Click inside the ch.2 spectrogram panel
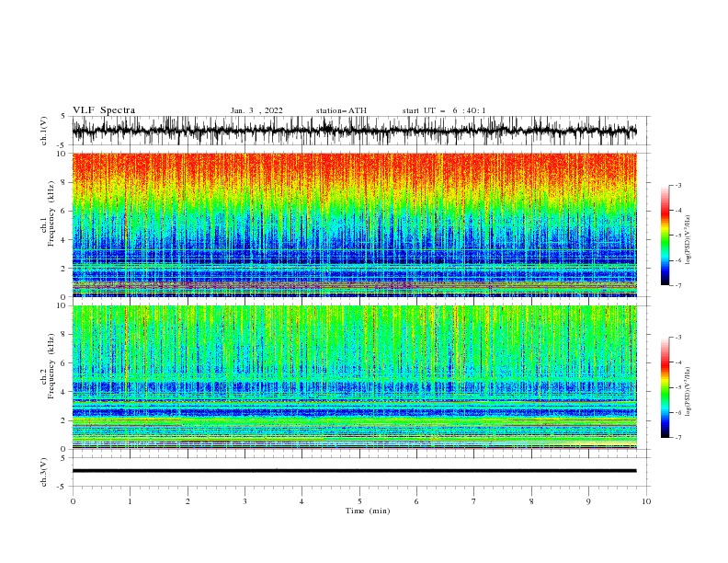This screenshot has height=563, width=728. (354, 377)
